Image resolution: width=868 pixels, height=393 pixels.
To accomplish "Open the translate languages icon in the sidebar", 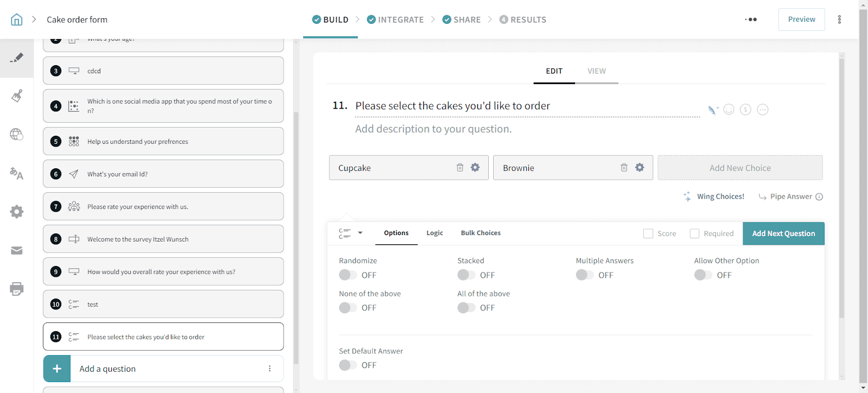I will [x=17, y=174].
